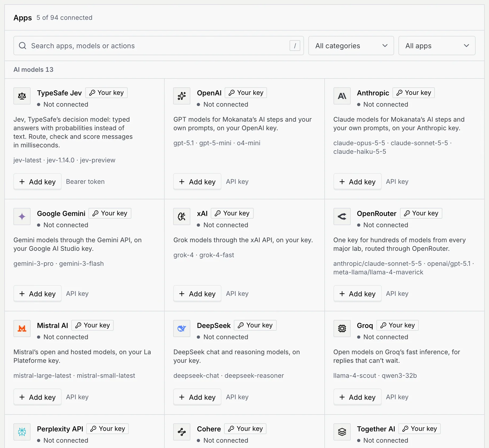The image size is (489, 448).
Task: Click the xAI logo icon
Action: click(x=182, y=216)
